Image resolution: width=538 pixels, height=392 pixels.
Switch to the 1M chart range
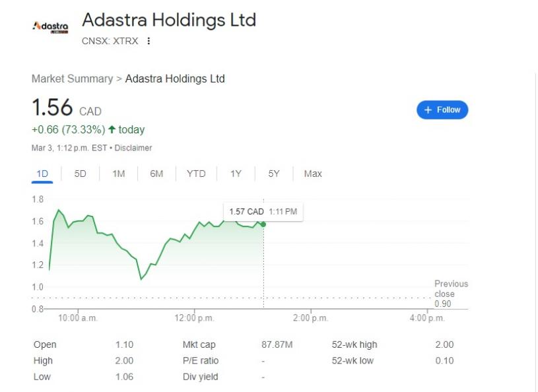(x=118, y=174)
